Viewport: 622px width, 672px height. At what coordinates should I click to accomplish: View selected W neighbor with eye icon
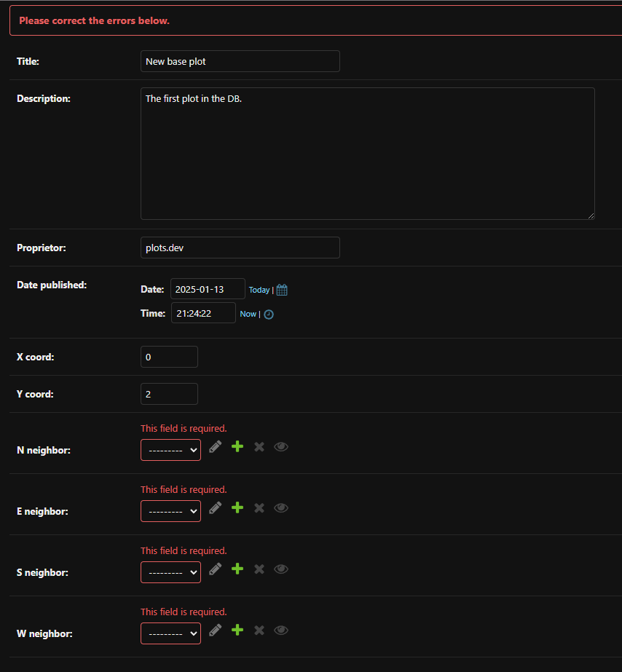tap(281, 631)
